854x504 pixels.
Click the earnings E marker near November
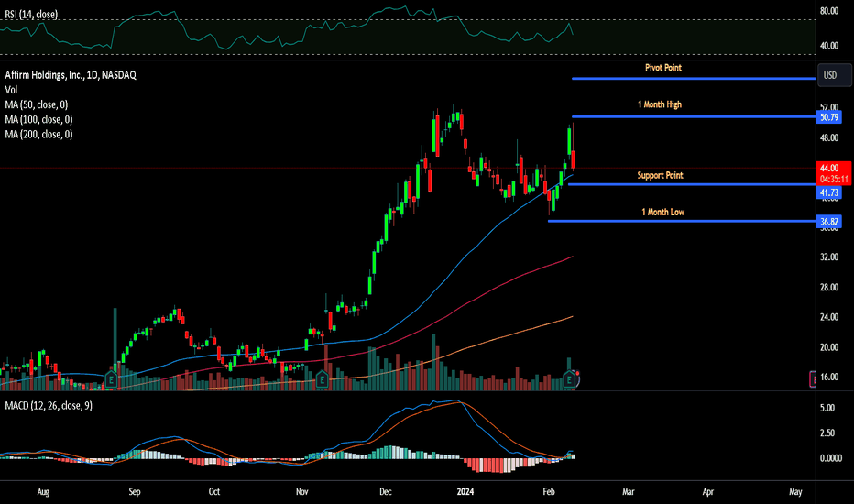(322, 379)
